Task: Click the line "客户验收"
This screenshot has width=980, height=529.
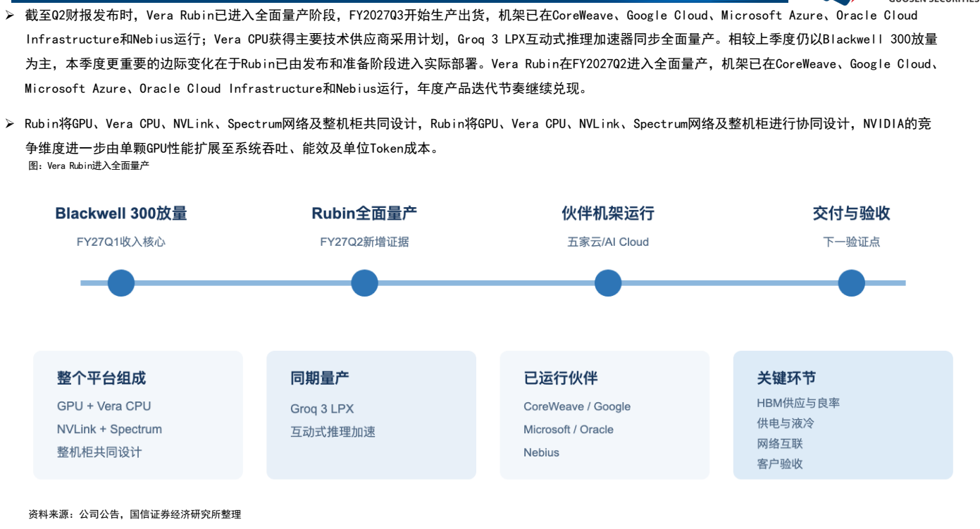Action: 780,464
